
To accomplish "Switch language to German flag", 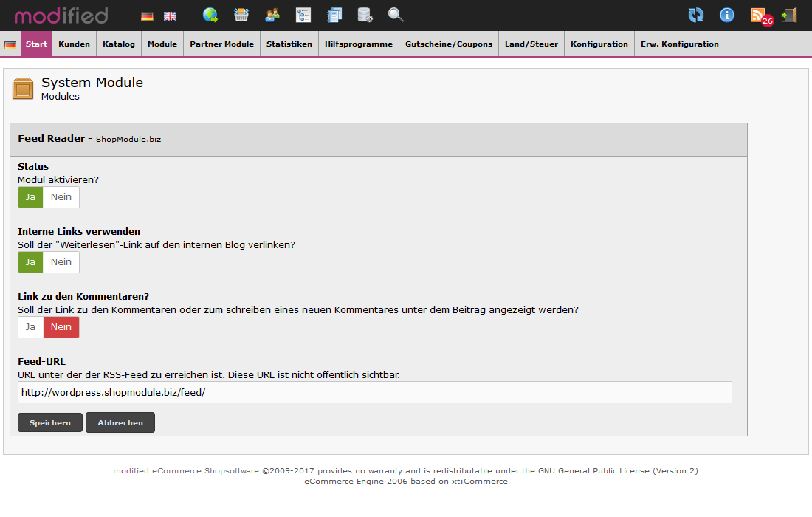I will pos(146,15).
